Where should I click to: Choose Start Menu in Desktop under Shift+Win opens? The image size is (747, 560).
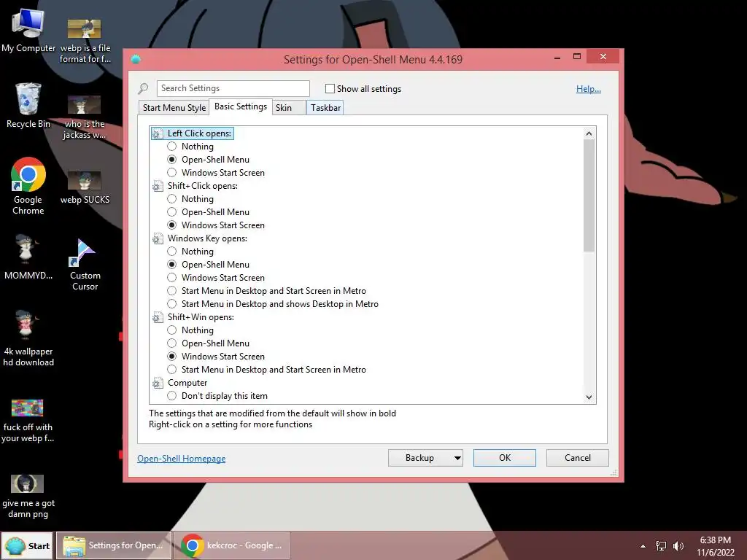coord(267,370)
